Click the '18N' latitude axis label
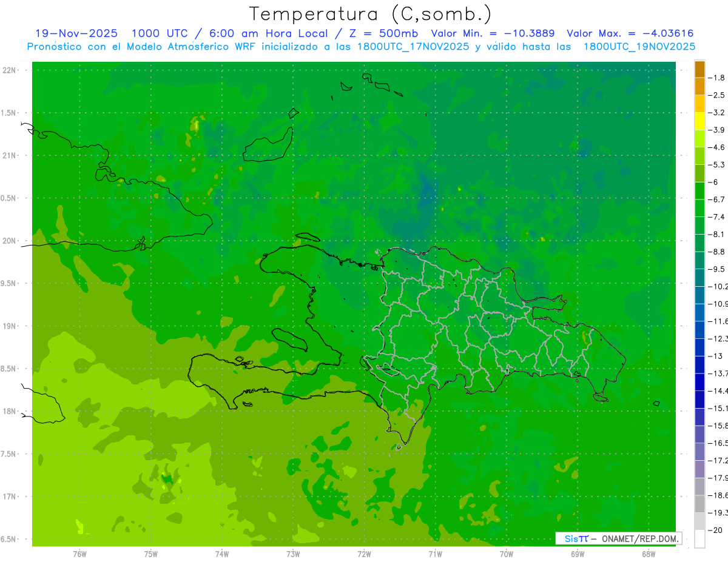This screenshot has width=728, height=562. [9, 411]
